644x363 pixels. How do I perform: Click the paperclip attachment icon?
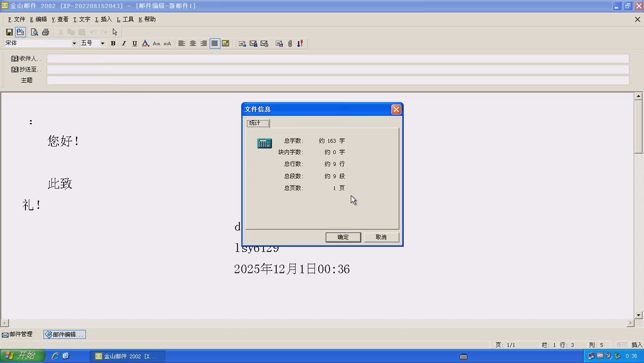click(x=290, y=43)
